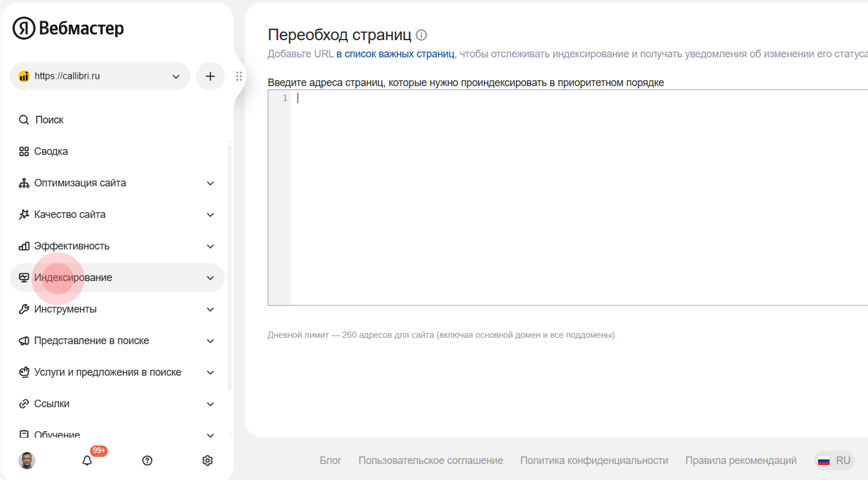
Task: Open Поиск in the sidebar
Action: (x=49, y=120)
